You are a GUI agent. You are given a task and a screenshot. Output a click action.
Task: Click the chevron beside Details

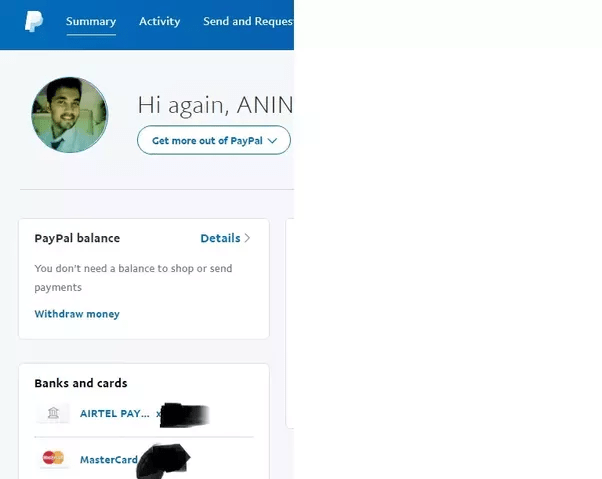247,238
